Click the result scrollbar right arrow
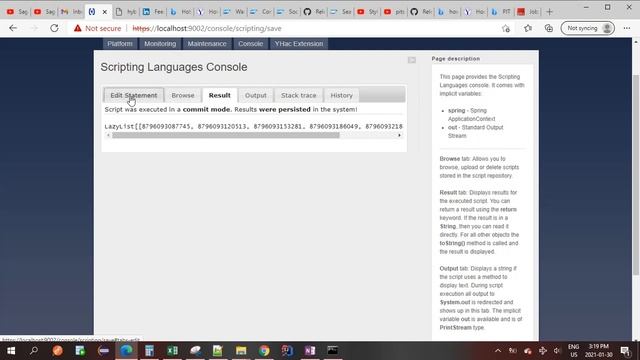The height and width of the screenshot is (360, 640). [399, 135]
